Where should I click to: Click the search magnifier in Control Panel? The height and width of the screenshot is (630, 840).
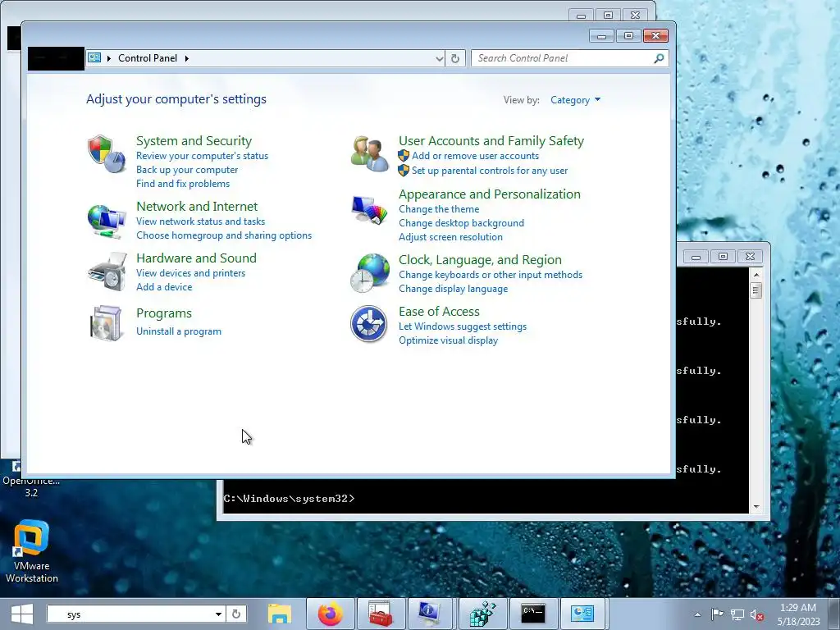pos(659,58)
